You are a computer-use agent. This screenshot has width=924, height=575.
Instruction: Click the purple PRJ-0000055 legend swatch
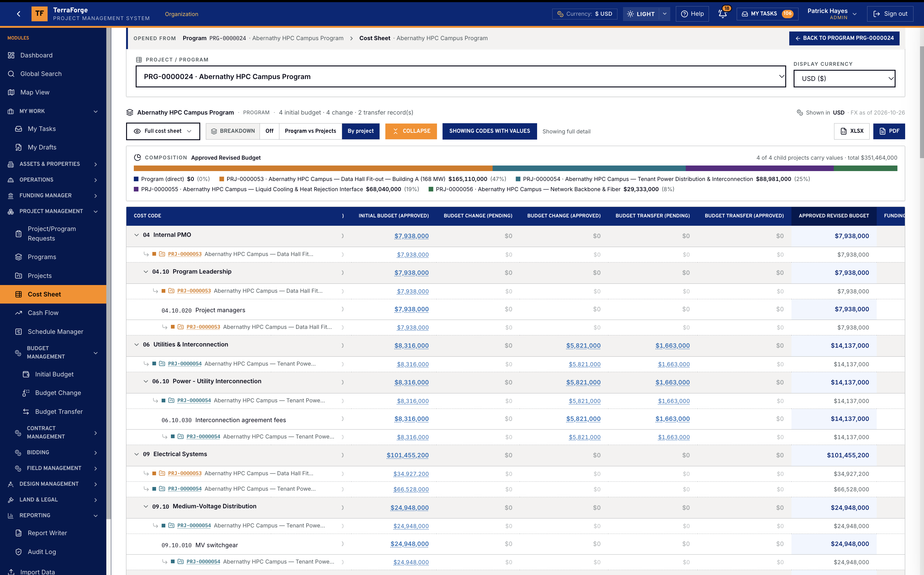(x=136, y=189)
